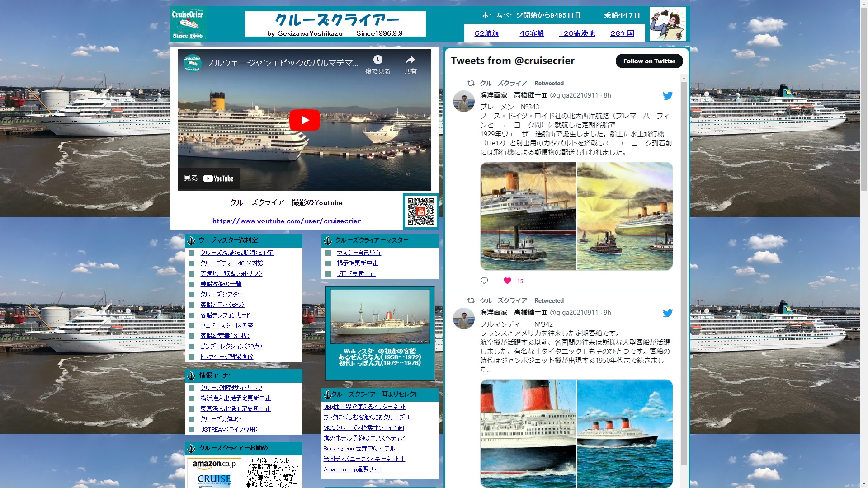Click Twitter bird icon on №343 tweet
The width and height of the screenshot is (868, 488).
pyautogui.click(x=668, y=96)
